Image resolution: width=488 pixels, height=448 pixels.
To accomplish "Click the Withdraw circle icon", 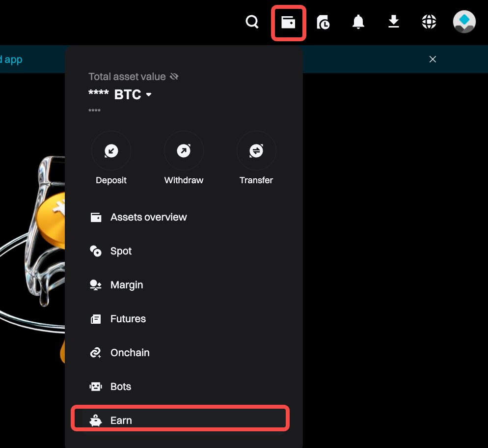I will pos(184,151).
